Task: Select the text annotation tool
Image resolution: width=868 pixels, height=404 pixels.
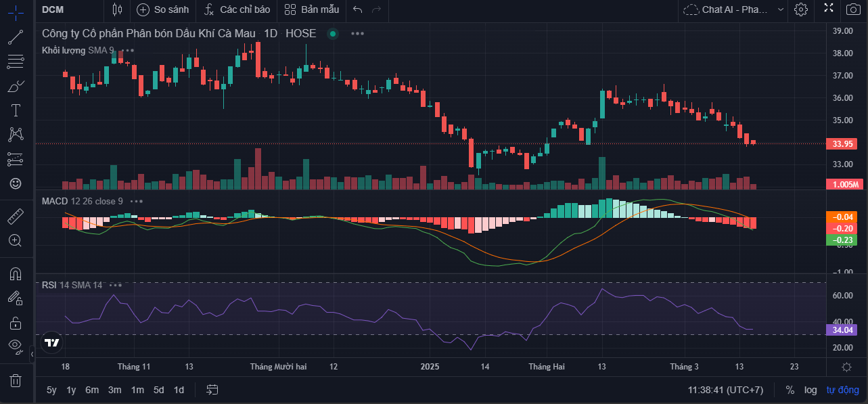Action: point(15,110)
